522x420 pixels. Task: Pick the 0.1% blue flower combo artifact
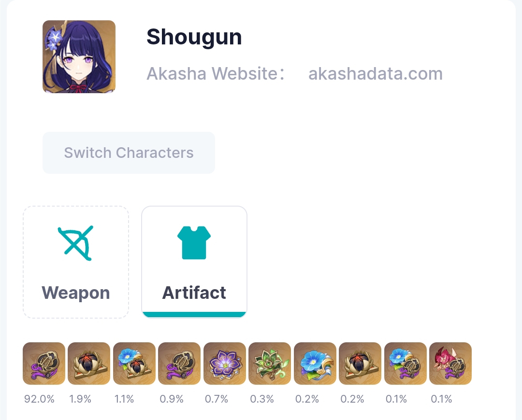[406, 364]
